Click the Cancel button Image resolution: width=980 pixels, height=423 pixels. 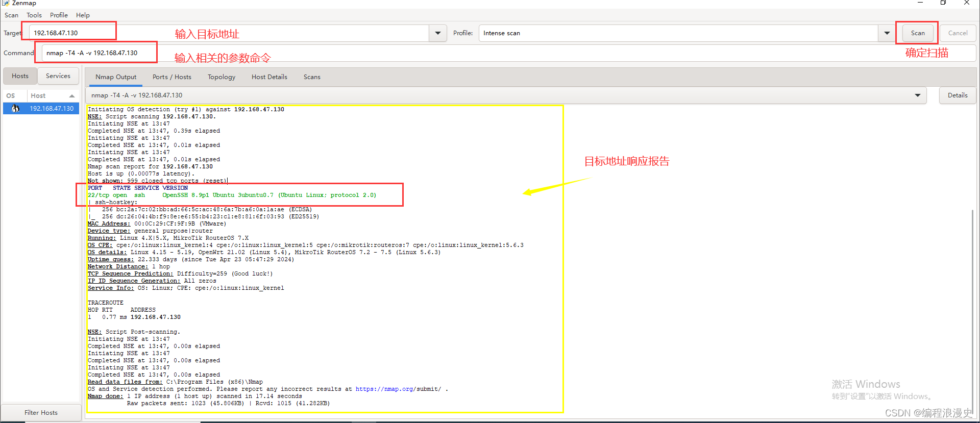[x=958, y=33]
